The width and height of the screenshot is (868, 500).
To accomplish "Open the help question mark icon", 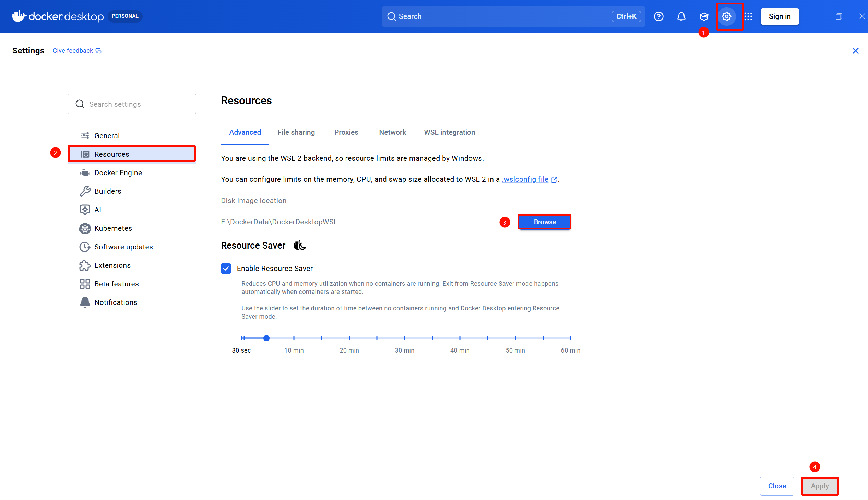I will tap(658, 16).
